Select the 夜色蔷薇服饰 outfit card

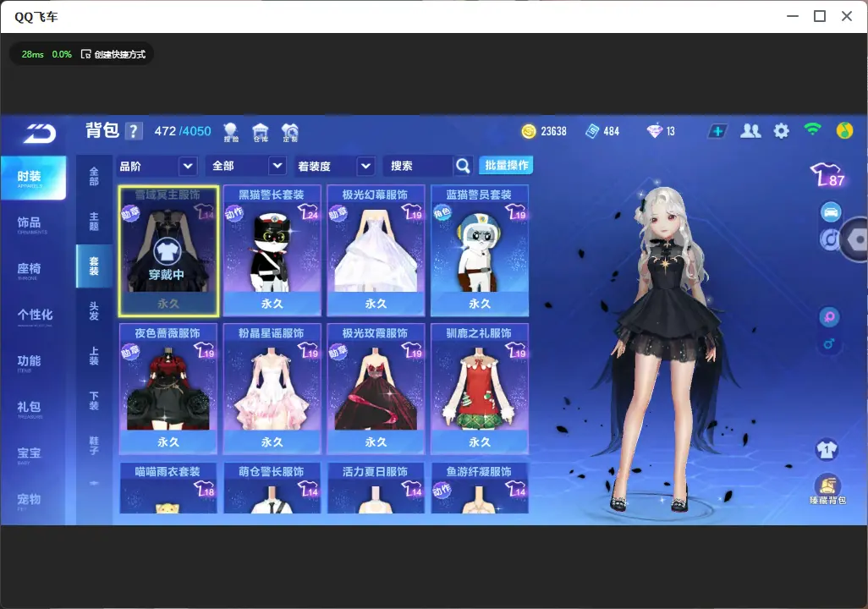click(x=168, y=389)
